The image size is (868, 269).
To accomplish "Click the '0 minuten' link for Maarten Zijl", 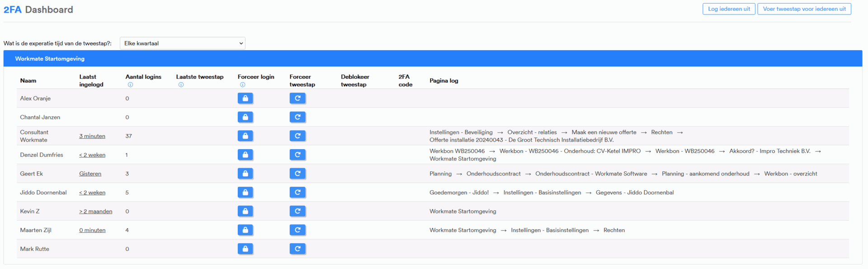I will [x=92, y=230].
